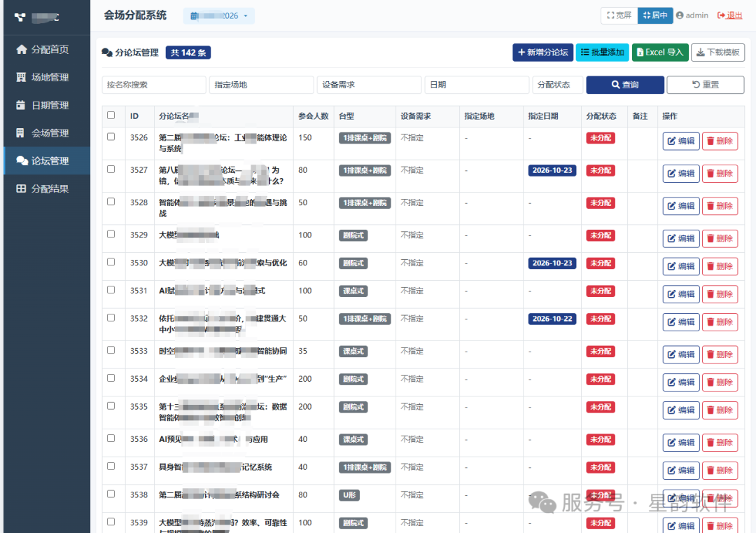Delete forum row 3535
This screenshot has width=756, height=533.
720,410
